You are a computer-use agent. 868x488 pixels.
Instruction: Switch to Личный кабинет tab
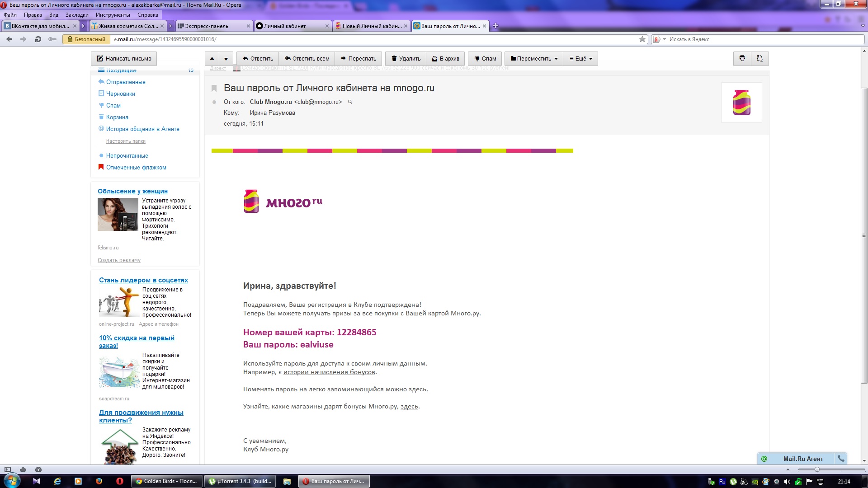292,26
